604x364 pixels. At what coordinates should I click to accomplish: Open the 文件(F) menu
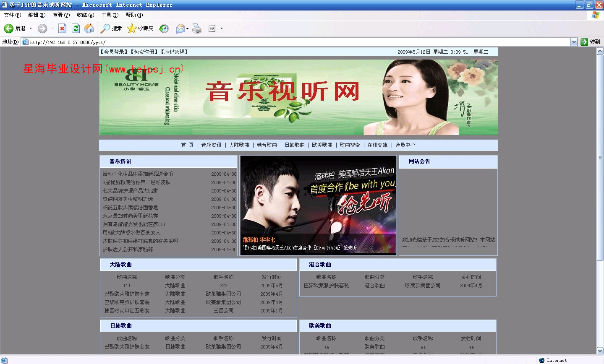point(12,15)
